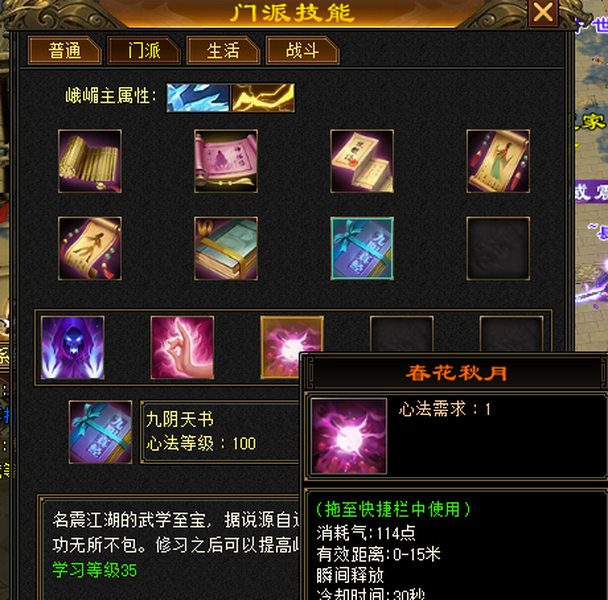Select the pink meditation scroll skill book
608x600 pixels.
click(x=226, y=161)
